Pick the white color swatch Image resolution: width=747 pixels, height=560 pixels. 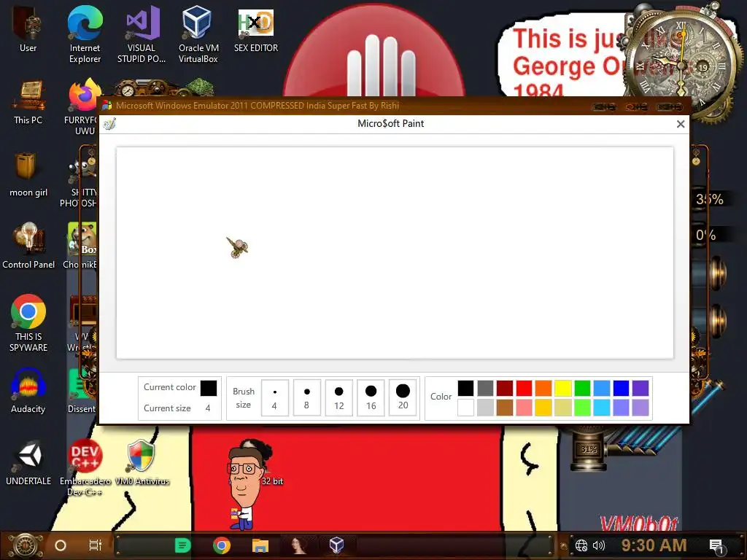coord(465,408)
